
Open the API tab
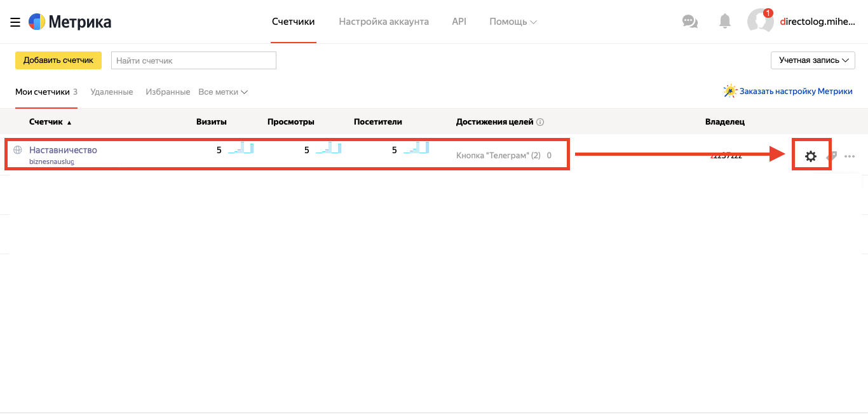click(459, 22)
